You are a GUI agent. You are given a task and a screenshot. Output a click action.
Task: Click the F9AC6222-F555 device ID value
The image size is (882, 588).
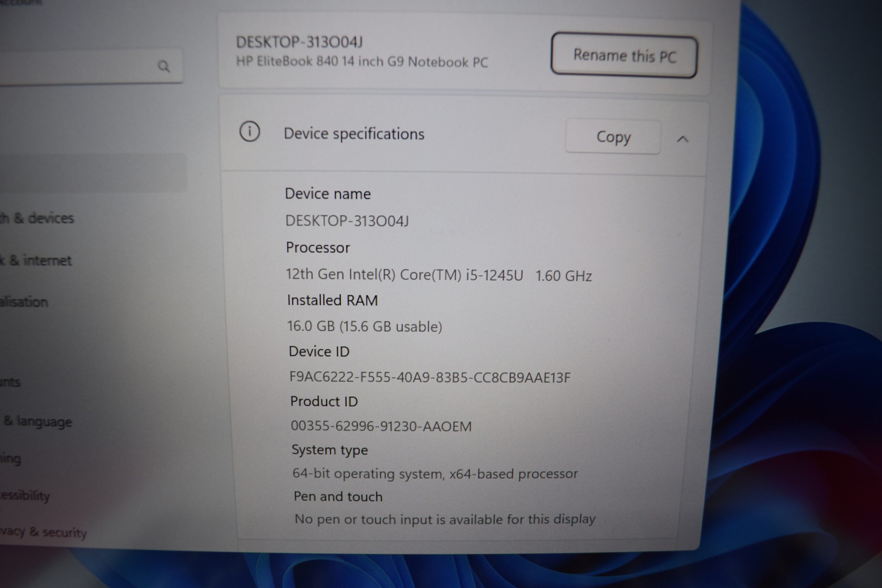pos(430,377)
